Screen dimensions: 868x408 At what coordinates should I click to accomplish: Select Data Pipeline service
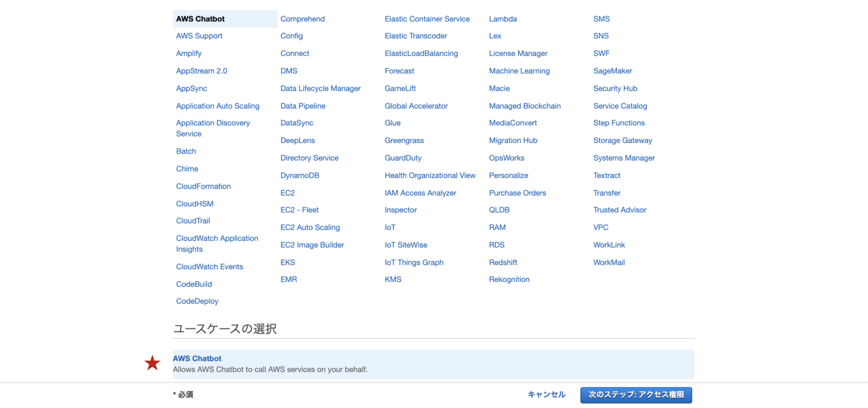(303, 106)
